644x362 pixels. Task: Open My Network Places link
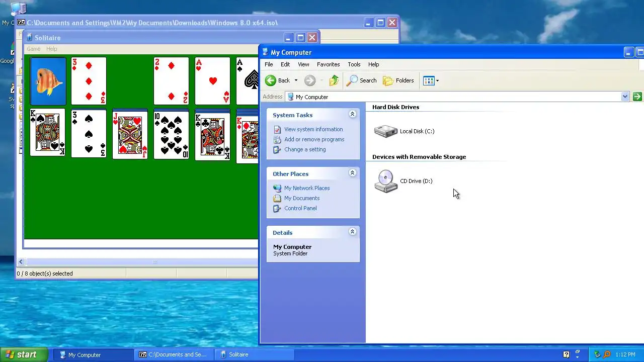click(307, 188)
